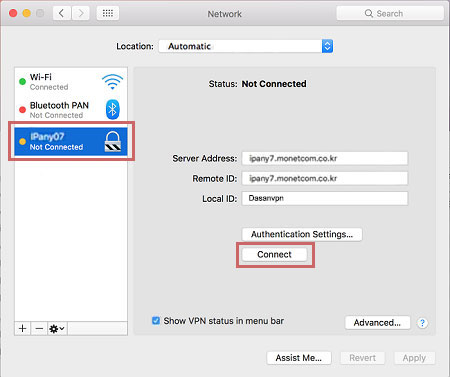Click the Apply button

pos(414,358)
